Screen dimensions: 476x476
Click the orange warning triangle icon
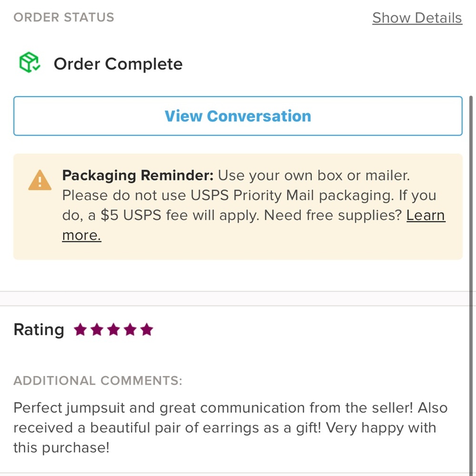click(40, 180)
